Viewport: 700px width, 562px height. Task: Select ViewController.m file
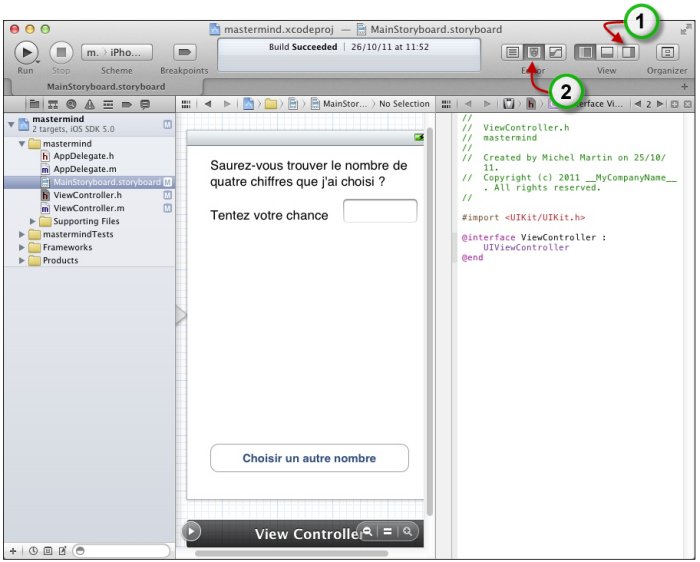89,208
